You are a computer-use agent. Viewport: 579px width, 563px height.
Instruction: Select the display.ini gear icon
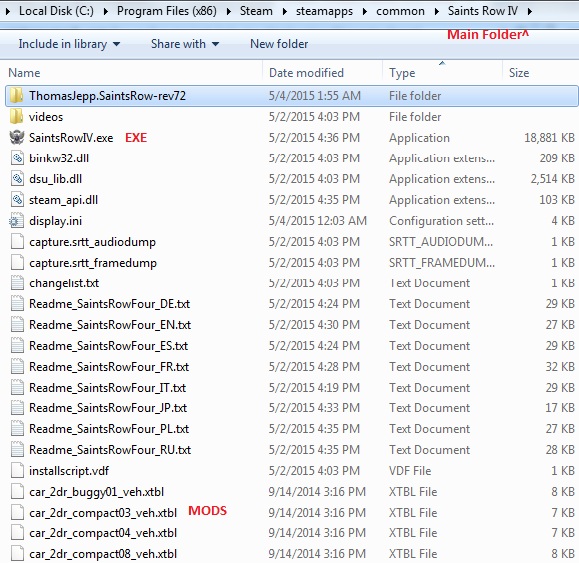(17, 221)
